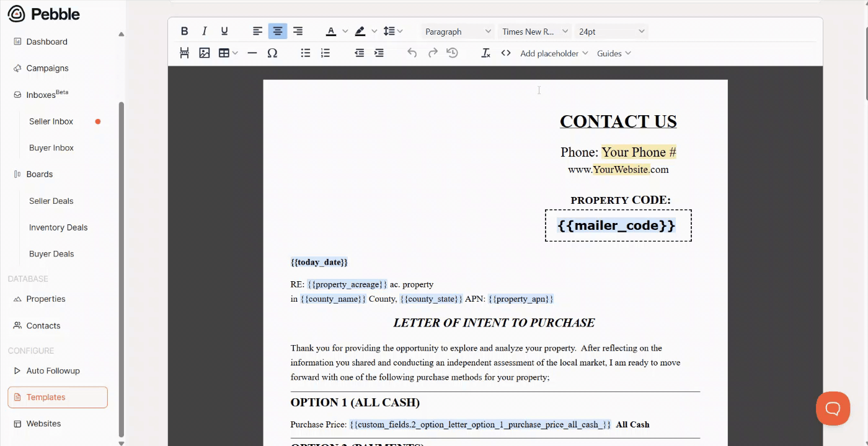Image resolution: width=868 pixels, height=446 pixels.
Task: Apply text color with A icon
Action: tap(331, 32)
